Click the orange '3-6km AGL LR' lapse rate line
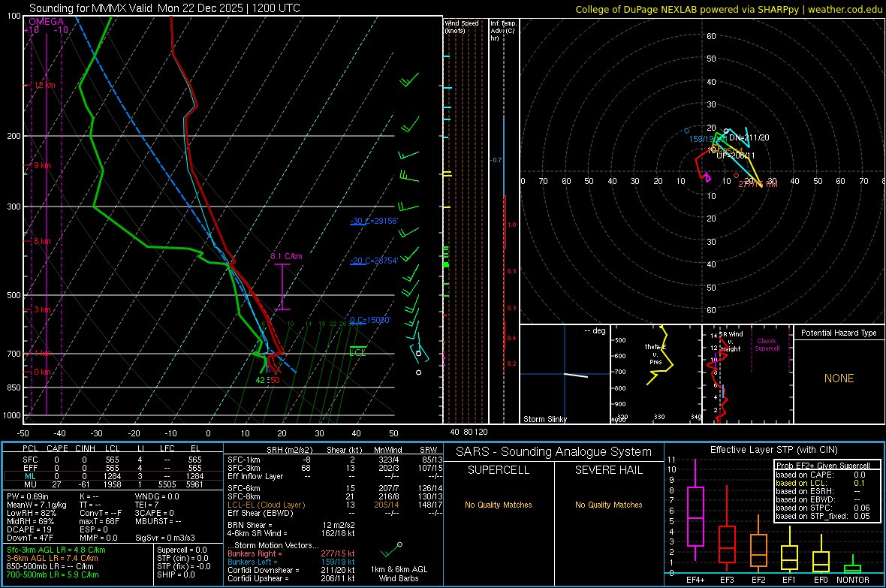This screenshot has height=588, width=886. (x=52, y=559)
